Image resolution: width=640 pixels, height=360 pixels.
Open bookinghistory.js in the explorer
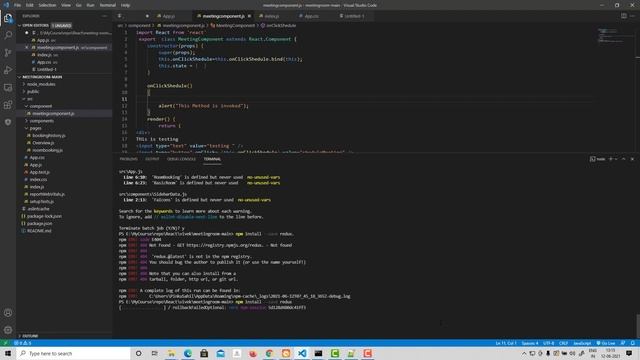[49, 136]
